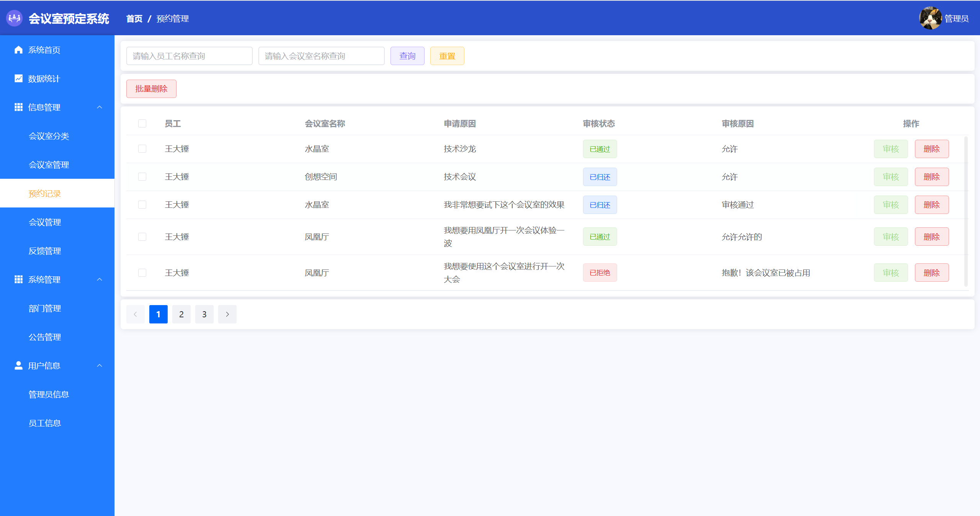This screenshot has height=516, width=980.
Task: Click the grid icon beside 信息管理
Action: [18, 107]
